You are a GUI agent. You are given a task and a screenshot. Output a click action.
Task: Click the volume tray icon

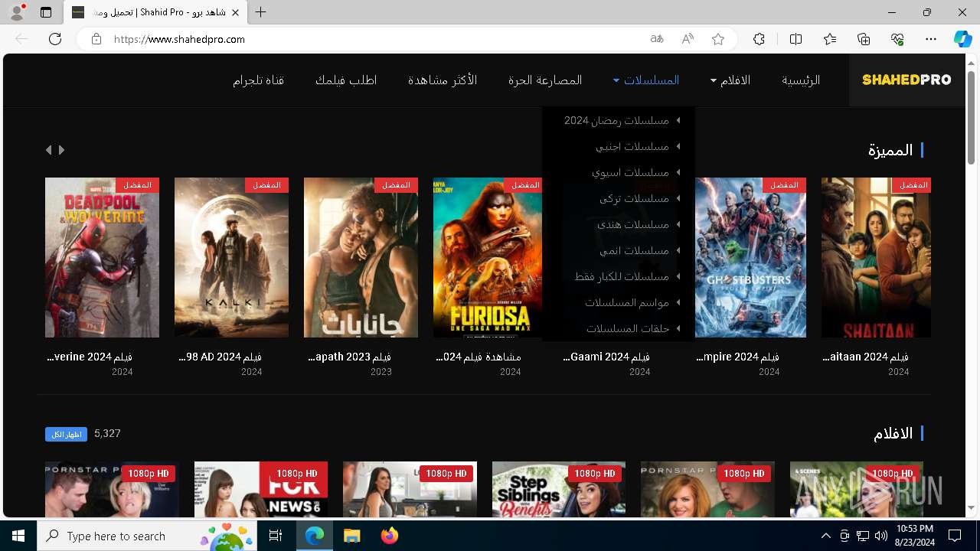[x=880, y=536]
